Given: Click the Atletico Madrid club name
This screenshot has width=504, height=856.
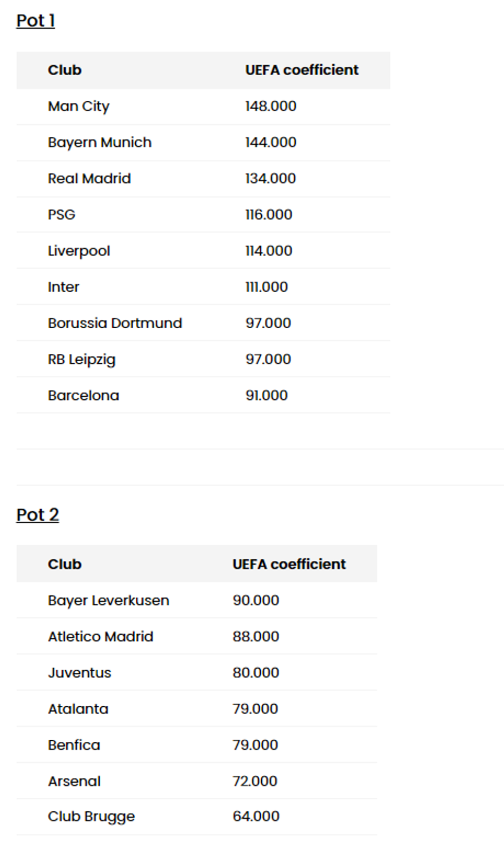Looking at the screenshot, I should click(101, 637).
